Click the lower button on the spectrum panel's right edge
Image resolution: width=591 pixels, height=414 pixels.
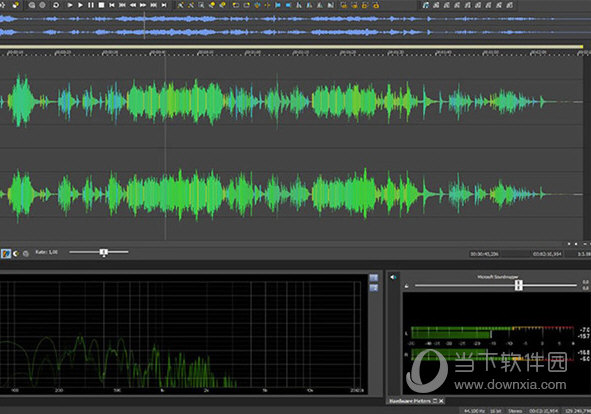[x=374, y=288]
